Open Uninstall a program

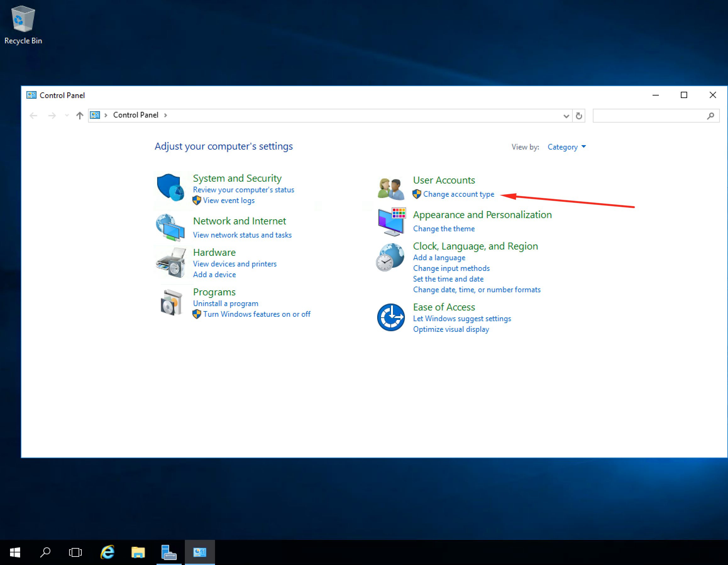click(225, 303)
